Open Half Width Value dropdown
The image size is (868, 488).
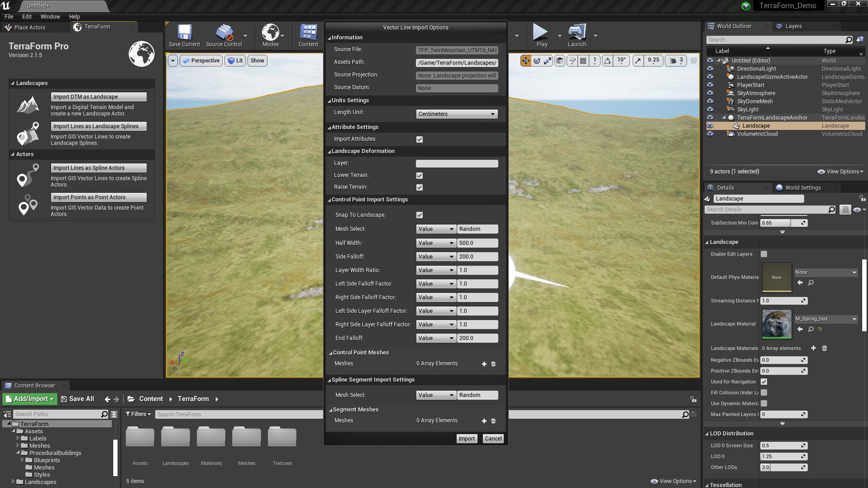(435, 243)
